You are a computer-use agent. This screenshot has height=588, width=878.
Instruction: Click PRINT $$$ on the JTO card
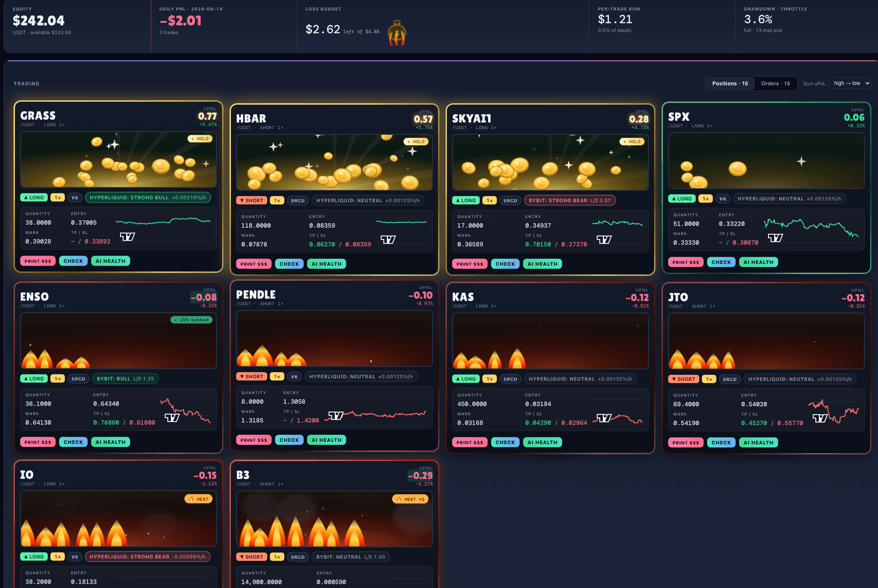(x=686, y=443)
